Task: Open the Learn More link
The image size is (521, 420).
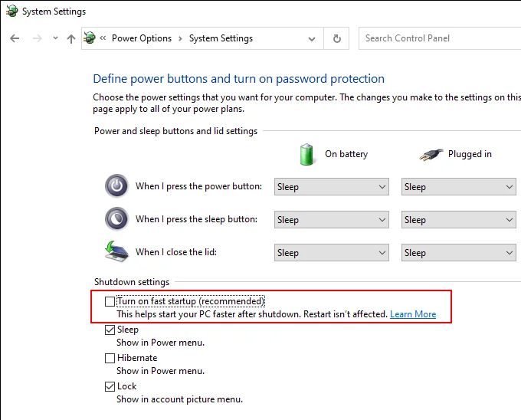Action: coord(413,314)
